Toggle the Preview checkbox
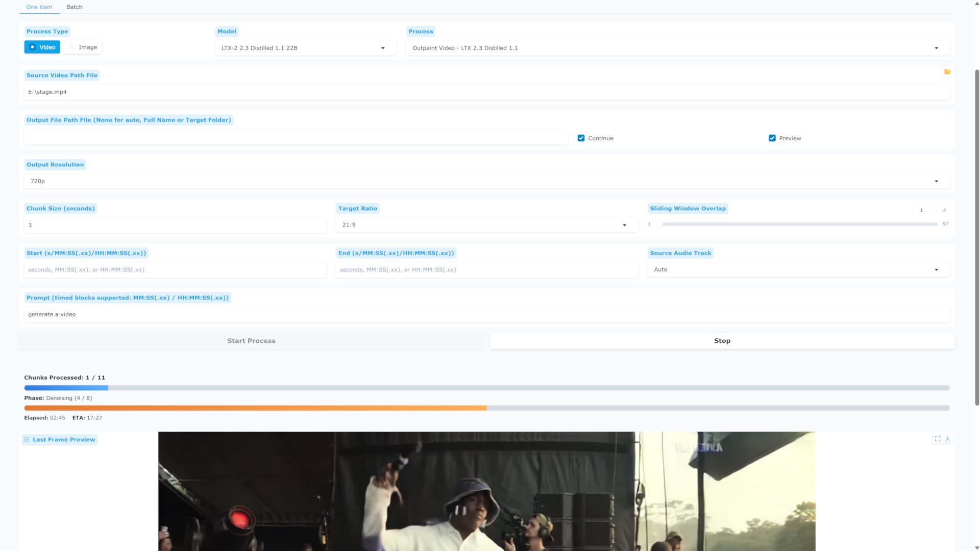The height and width of the screenshot is (551, 980). click(772, 138)
